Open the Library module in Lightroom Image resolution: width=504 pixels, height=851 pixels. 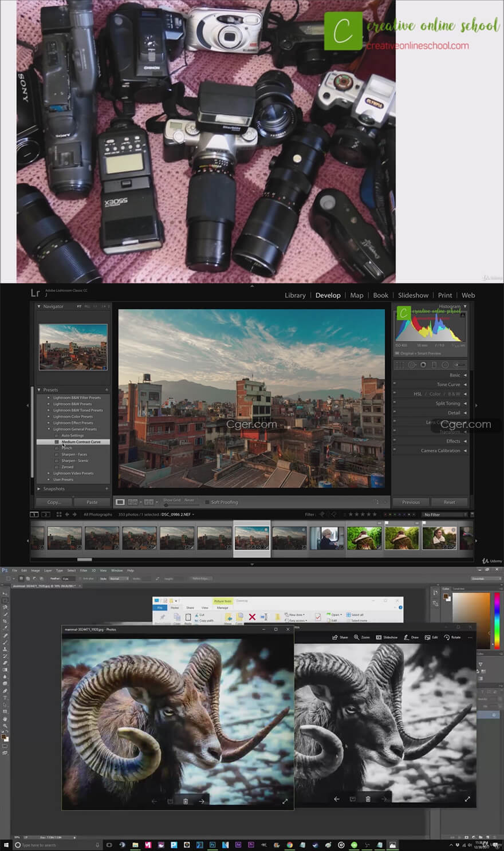(295, 296)
